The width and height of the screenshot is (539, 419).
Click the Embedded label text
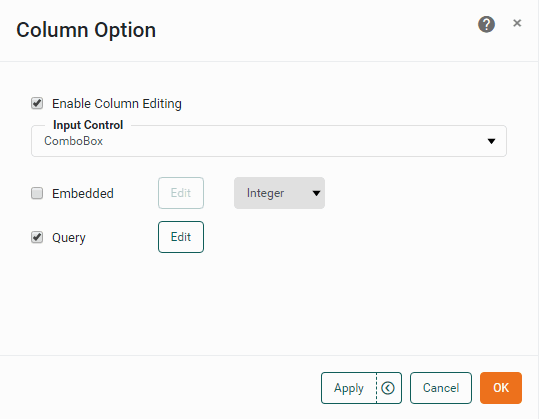83,194
